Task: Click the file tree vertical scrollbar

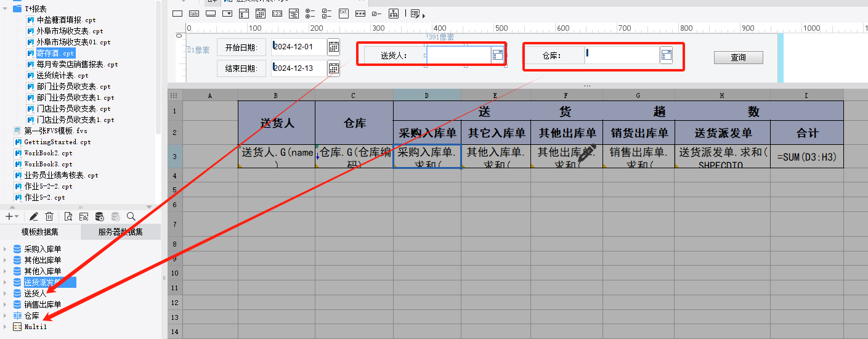Action: pos(158,68)
